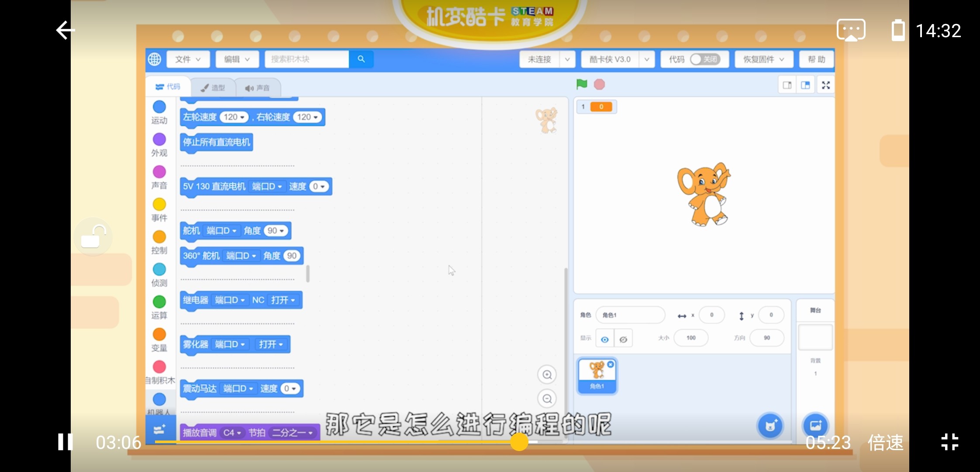The height and width of the screenshot is (472, 980).
Task: Switch to the 代码 tab
Action: coord(168,87)
